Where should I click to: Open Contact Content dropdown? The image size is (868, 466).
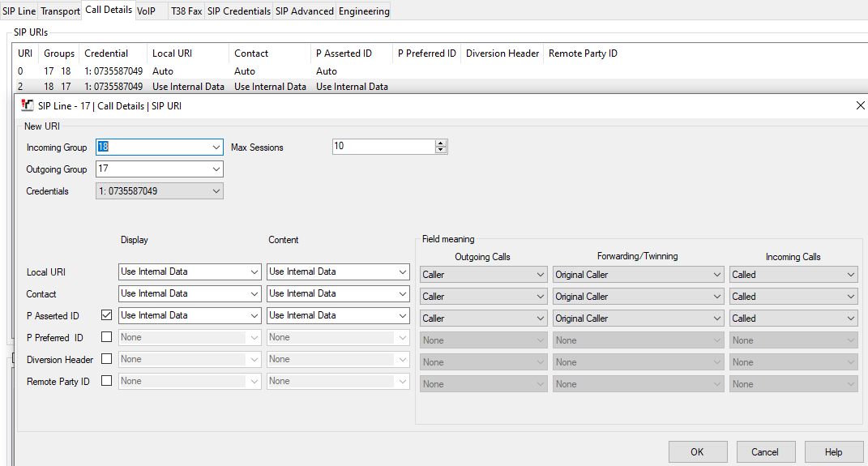(x=403, y=293)
